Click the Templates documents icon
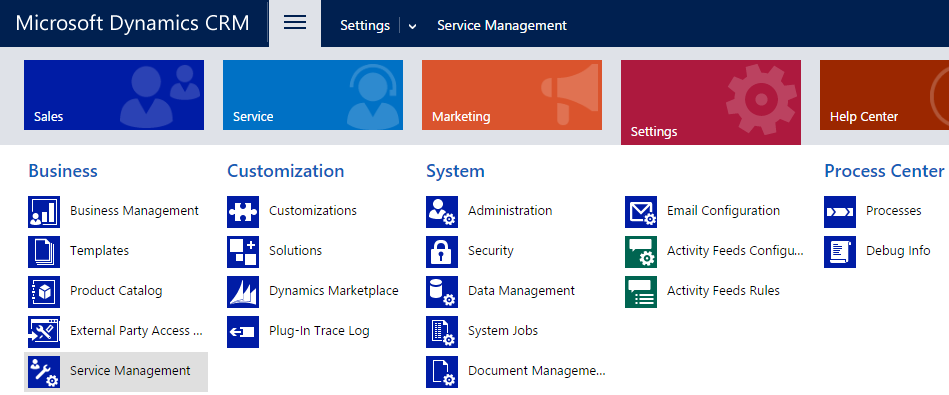 pos(44,252)
